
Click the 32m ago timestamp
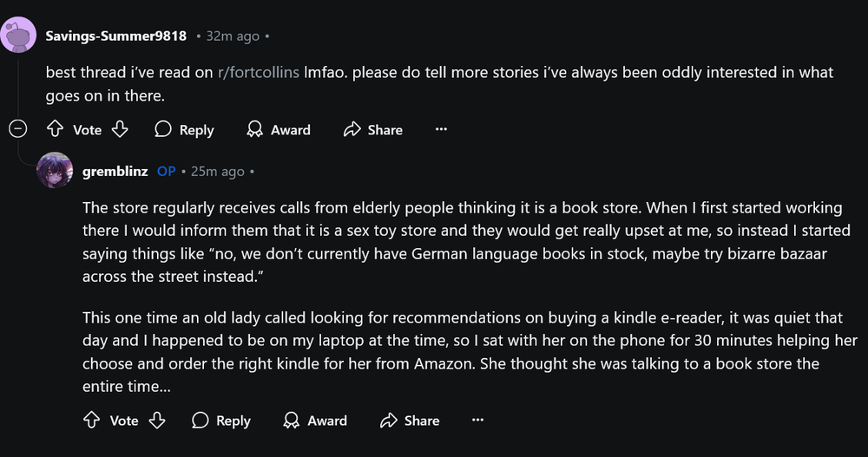[x=233, y=36]
